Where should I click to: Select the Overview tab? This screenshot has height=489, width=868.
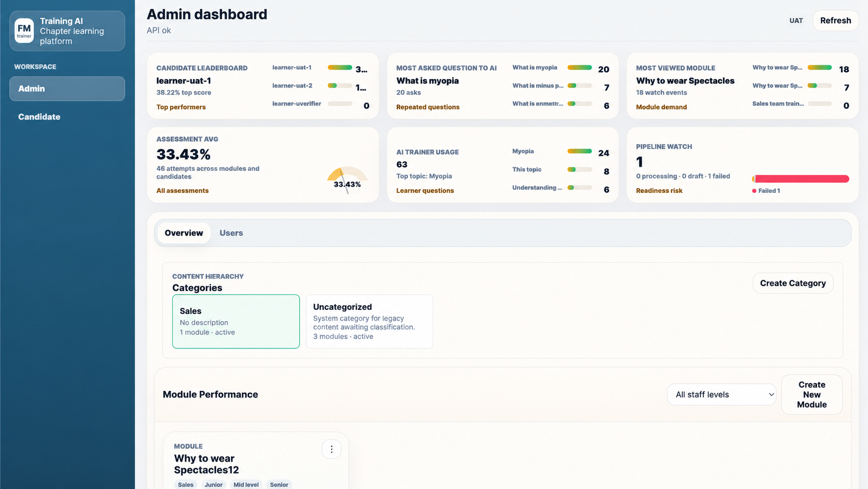click(x=184, y=233)
